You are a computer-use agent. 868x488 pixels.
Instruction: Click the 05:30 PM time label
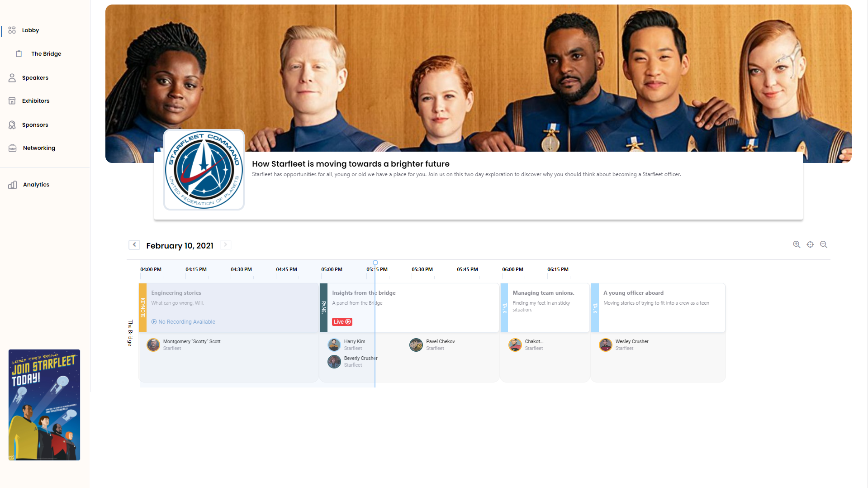tap(422, 269)
